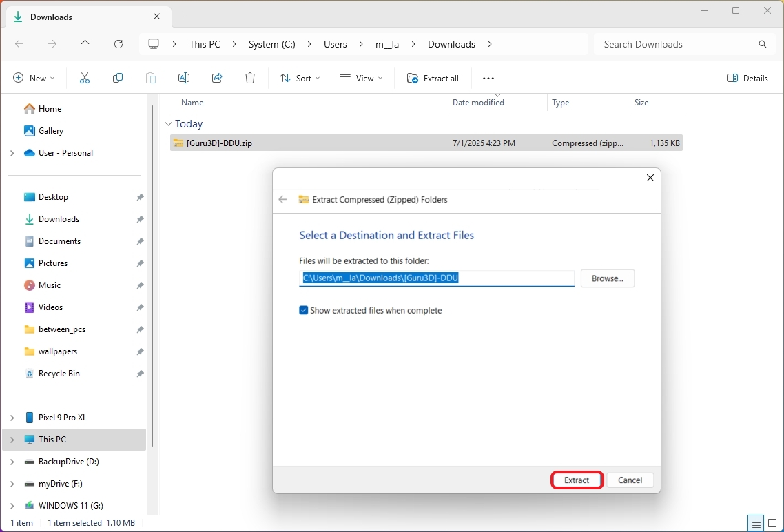The width and height of the screenshot is (784, 532).
Task: Open Gallery in navigation pane
Action: pos(51,130)
